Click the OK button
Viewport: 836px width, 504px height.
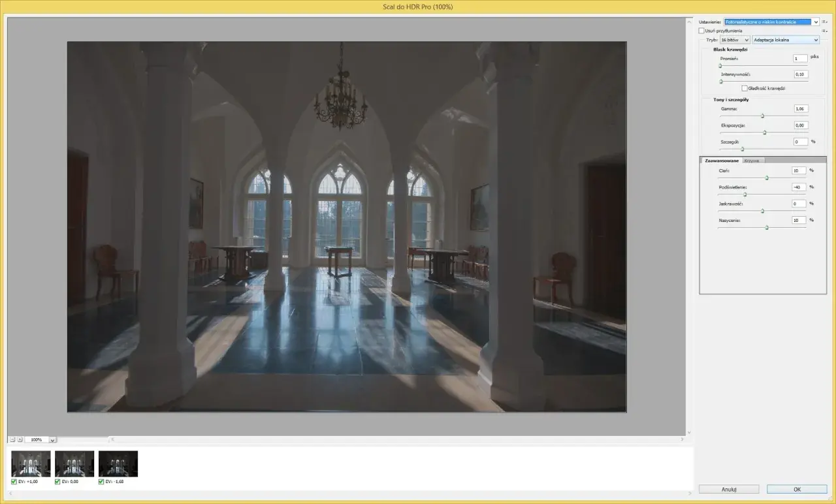797,489
